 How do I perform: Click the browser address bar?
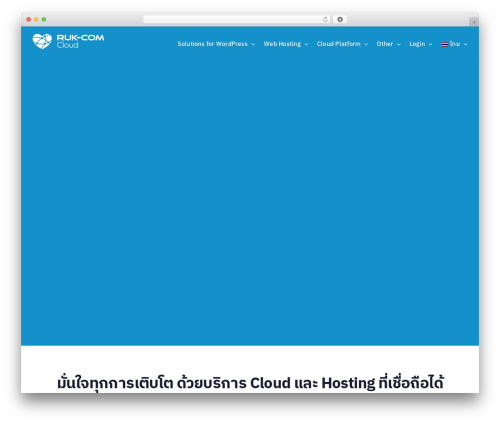click(237, 20)
